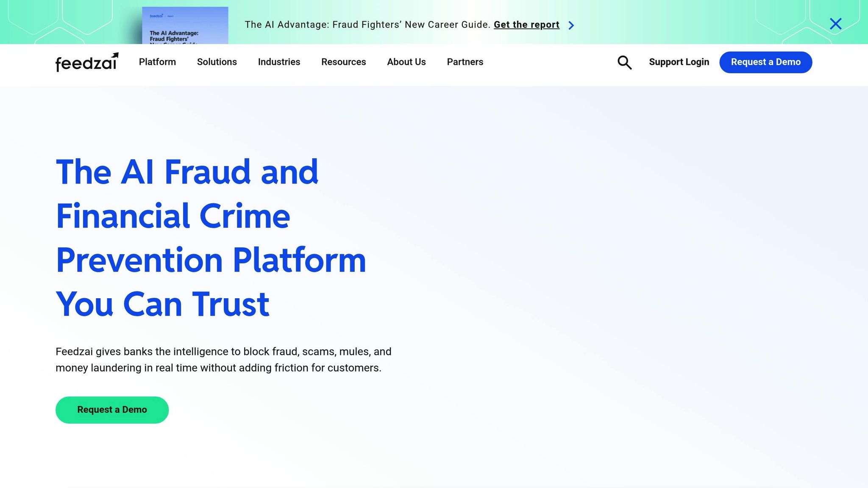868x488 pixels.
Task: Click the Feedzai logo
Action: [87, 62]
